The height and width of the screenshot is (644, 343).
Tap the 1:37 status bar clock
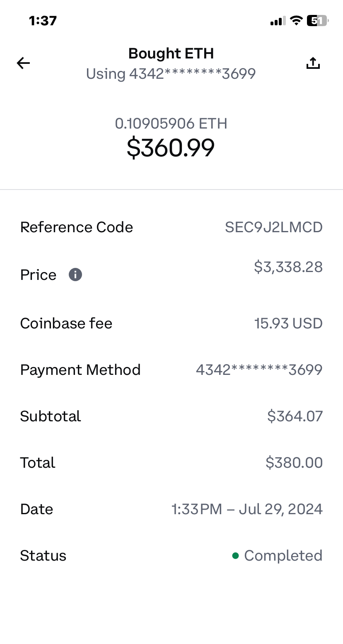coord(43,21)
